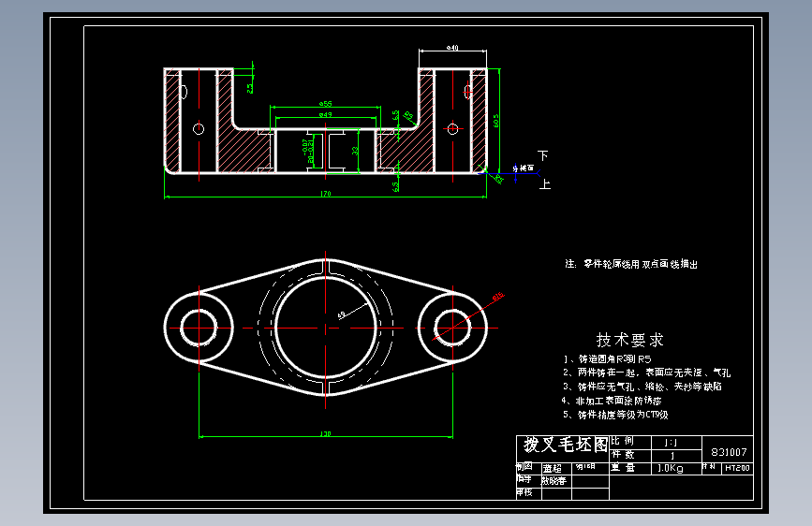This screenshot has height=526, width=812.
Task: Click the drawing number 831007
Action: [x=729, y=452]
